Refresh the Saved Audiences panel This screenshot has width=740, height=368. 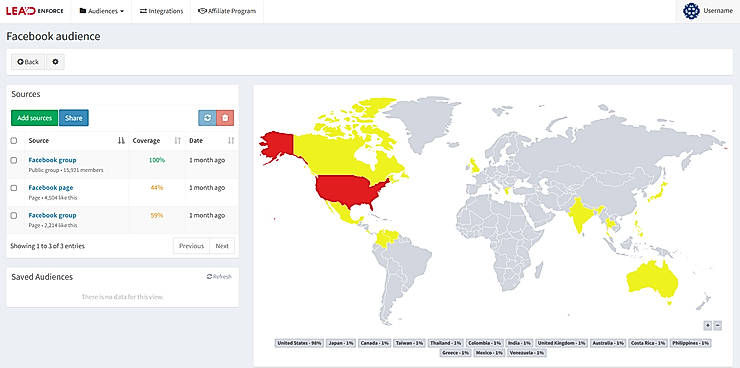coord(219,276)
